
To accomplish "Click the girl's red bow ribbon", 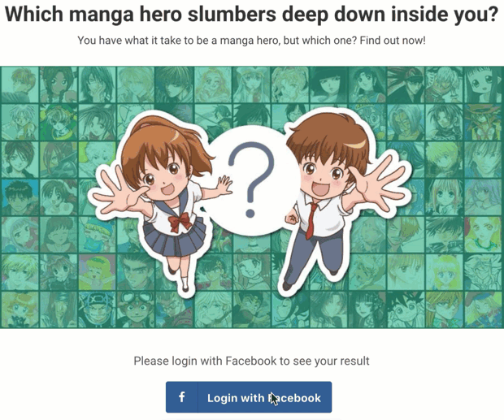I will coord(180,222).
